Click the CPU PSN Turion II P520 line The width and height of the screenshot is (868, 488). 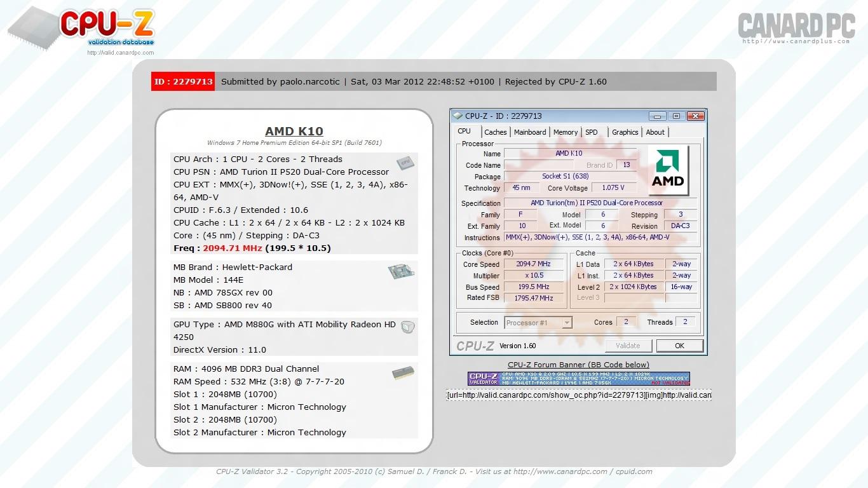click(281, 172)
